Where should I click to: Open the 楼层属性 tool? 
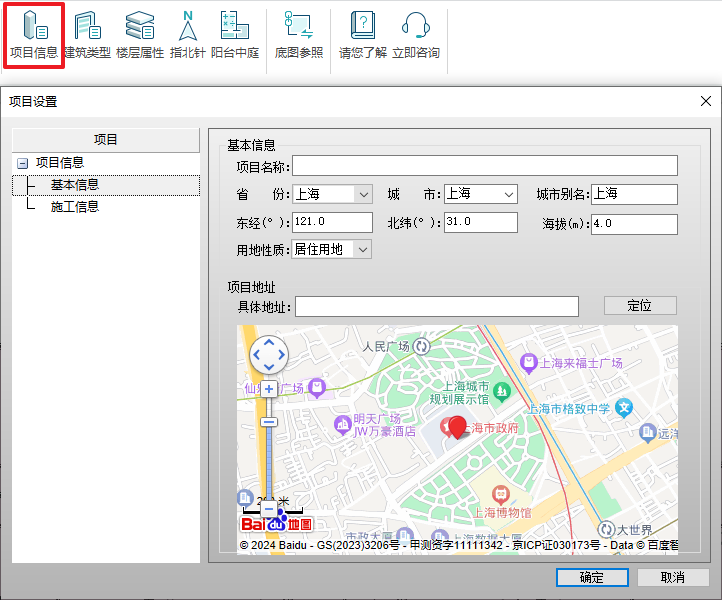tap(140, 35)
